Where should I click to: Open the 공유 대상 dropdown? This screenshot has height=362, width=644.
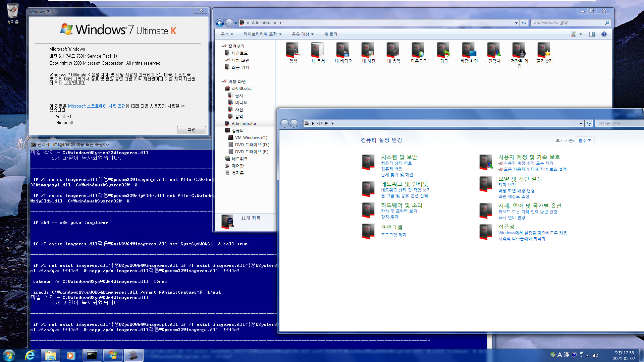[303, 34]
